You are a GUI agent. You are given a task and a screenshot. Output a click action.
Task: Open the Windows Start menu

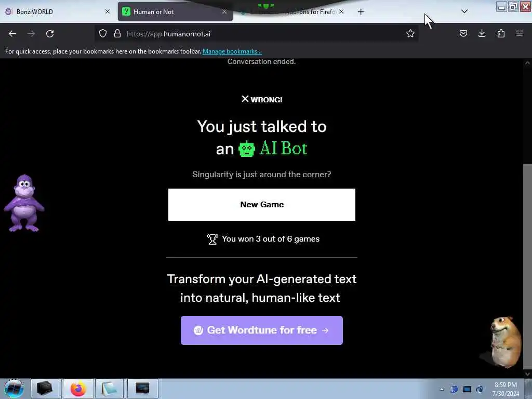pos(14,389)
